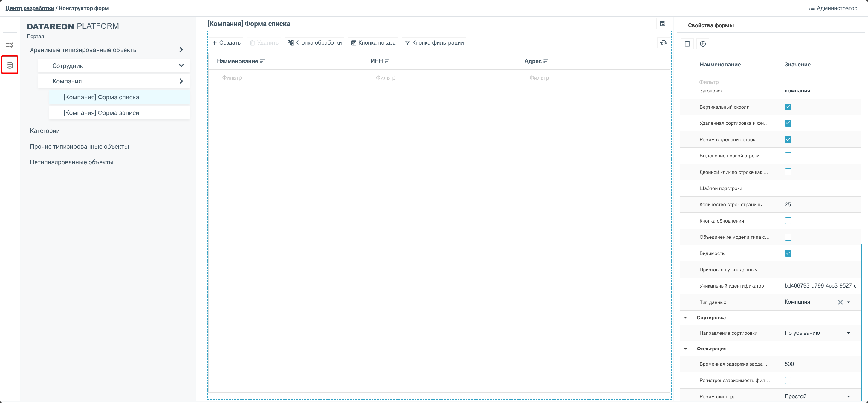868x403 pixels.
Task: Click sort icon beside Адрес header
Action: tap(545, 61)
